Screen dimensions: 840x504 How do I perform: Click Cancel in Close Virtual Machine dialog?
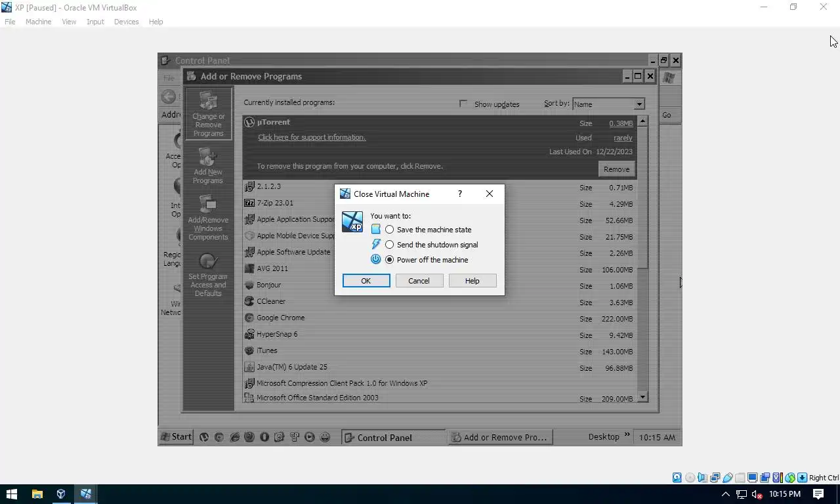tap(419, 281)
